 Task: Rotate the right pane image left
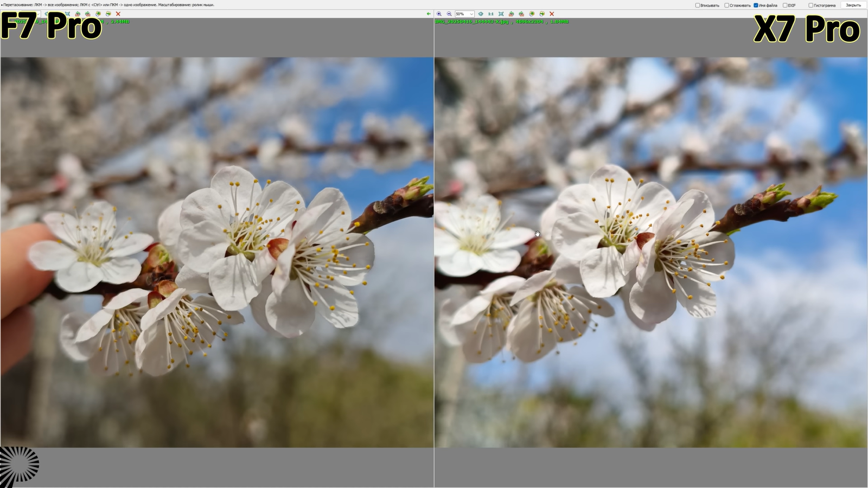click(511, 14)
